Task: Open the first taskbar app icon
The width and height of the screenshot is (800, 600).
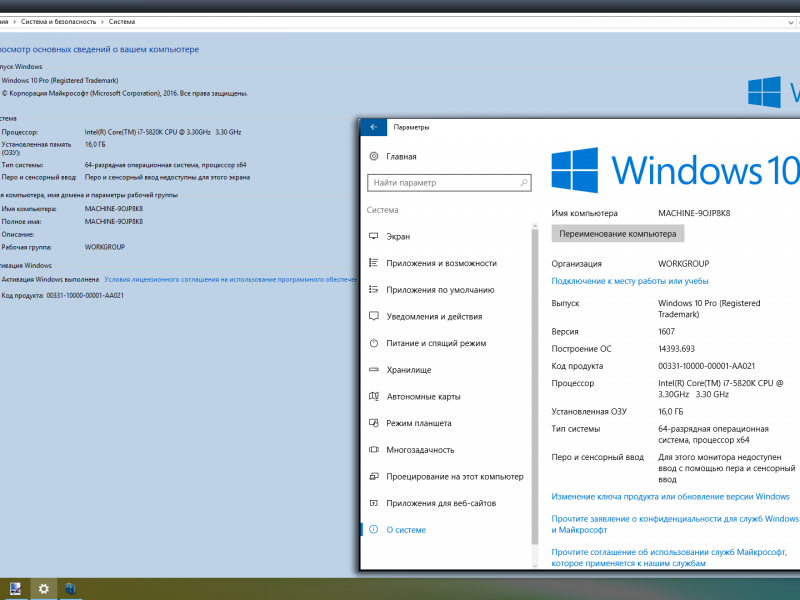Action: click(15, 589)
